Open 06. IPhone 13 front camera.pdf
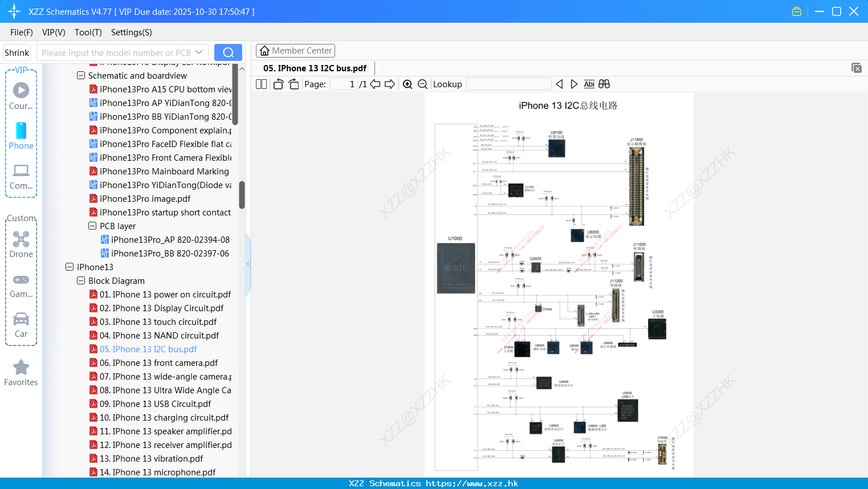Screen dimensions: 868x489 coord(154,362)
